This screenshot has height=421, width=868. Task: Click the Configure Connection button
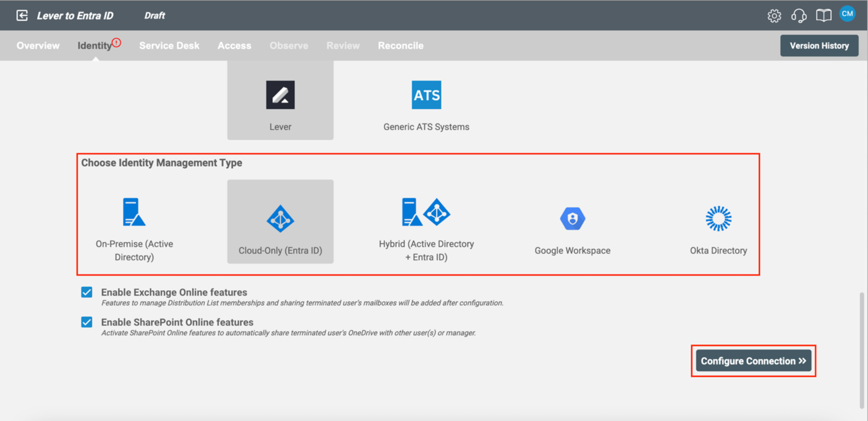point(753,361)
